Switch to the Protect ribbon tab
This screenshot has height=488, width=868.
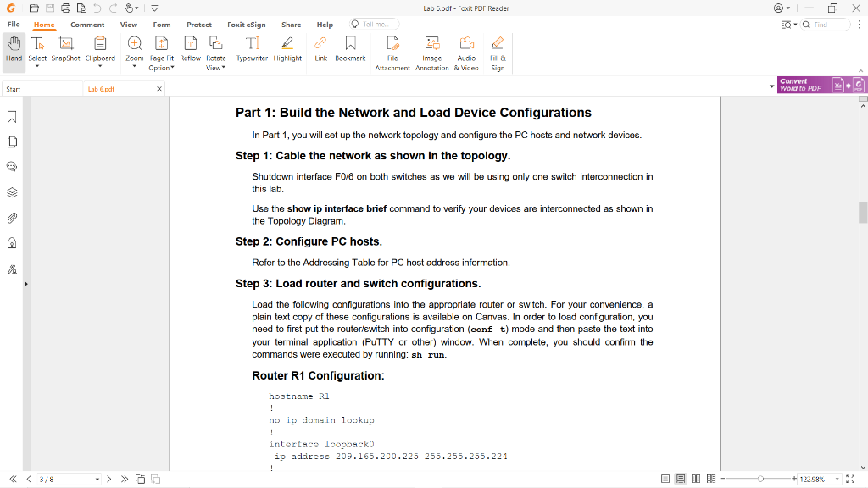pyautogui.click(x=199, y=25)
